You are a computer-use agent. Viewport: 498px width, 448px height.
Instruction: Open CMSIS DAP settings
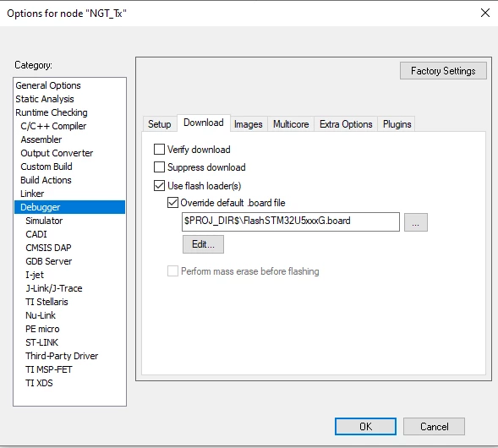click(69, 248)
